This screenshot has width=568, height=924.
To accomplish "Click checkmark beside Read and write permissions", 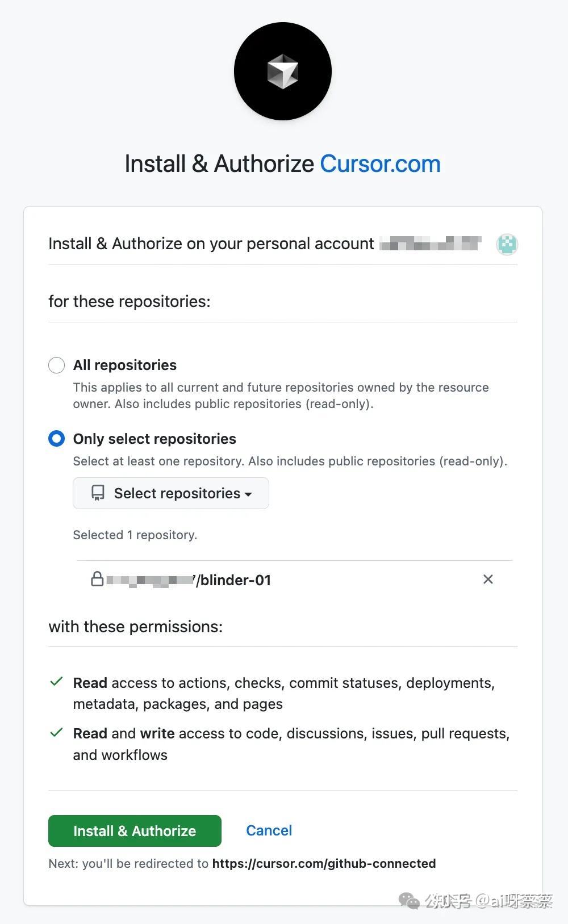I will click(x=56, y=733).
